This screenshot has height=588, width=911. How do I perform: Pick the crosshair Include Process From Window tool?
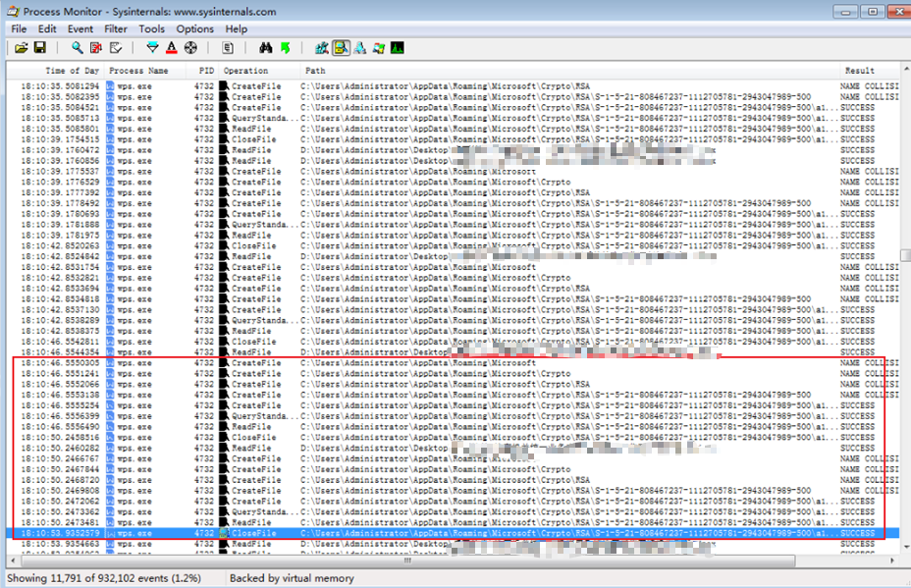click(x=190, y=48)
